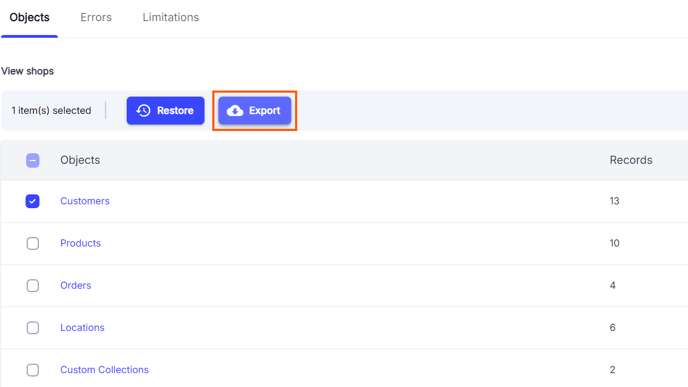Select the Objects tab
Screen dimensions: 688x387
pos(29,17)
